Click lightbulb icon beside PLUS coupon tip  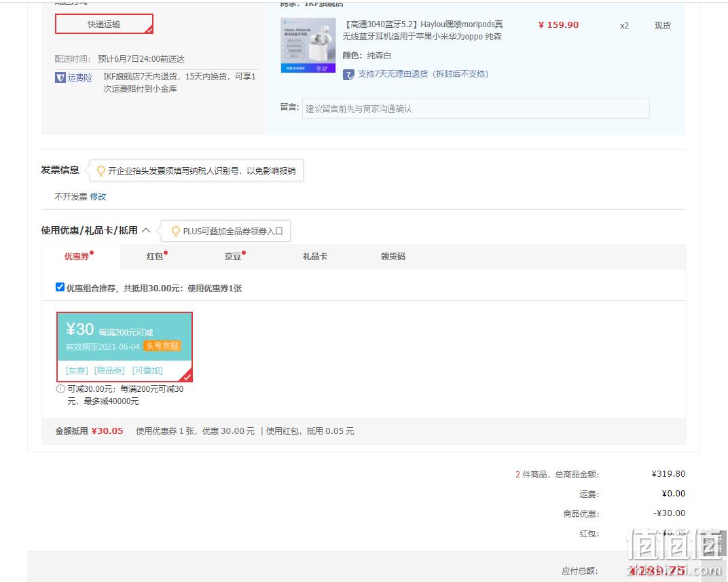tap(175, 231)
